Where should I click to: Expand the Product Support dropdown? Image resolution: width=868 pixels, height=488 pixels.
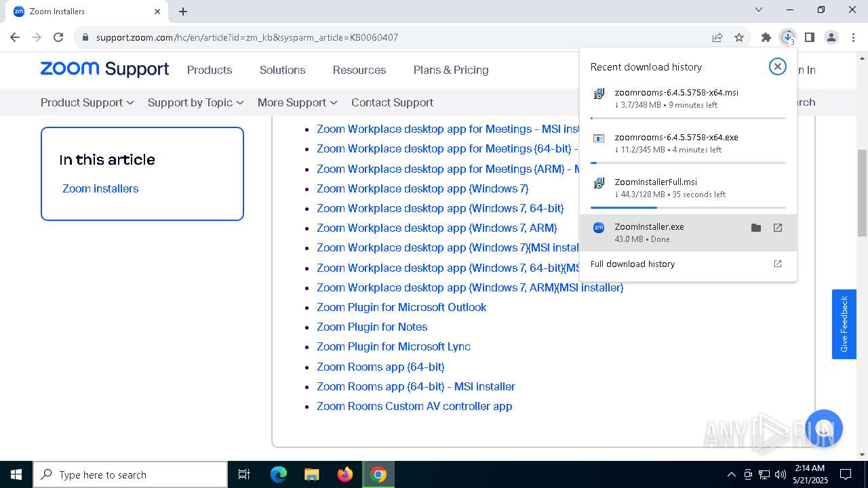(87, 102)
